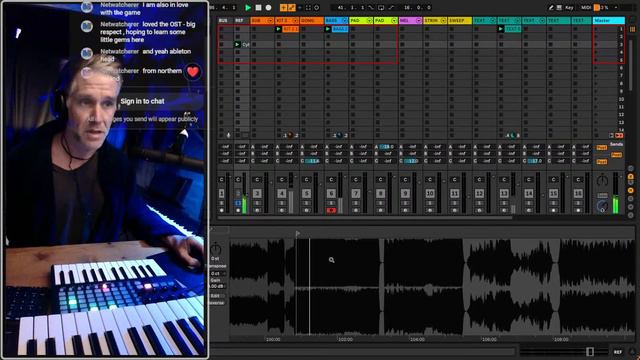Click Sign in to chat in the video overlay
640x360 pixels.
(142, 101)
